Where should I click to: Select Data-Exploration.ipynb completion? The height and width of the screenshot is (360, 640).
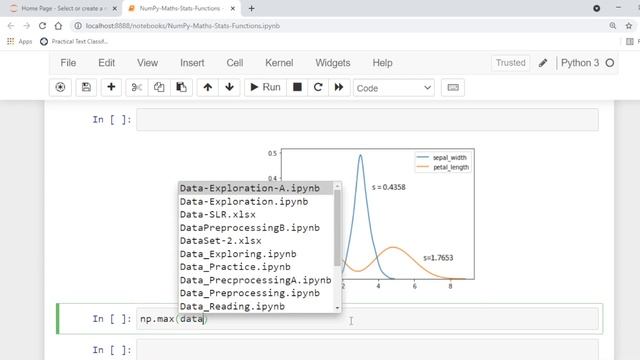pyautogui.click(x=256, y=202)
